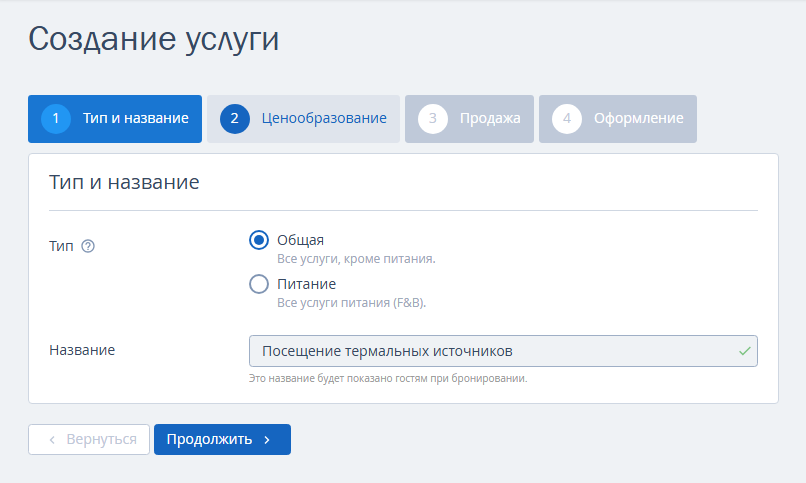Select the Общая radio button
The height and width of the screenshot is (483, 806).
tap(259, 240)
